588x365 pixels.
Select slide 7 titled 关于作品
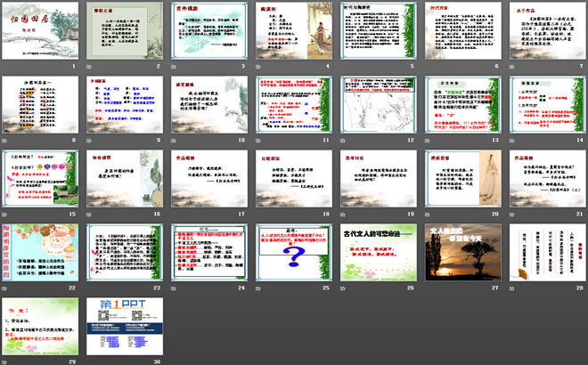click(x=548, y=31)
